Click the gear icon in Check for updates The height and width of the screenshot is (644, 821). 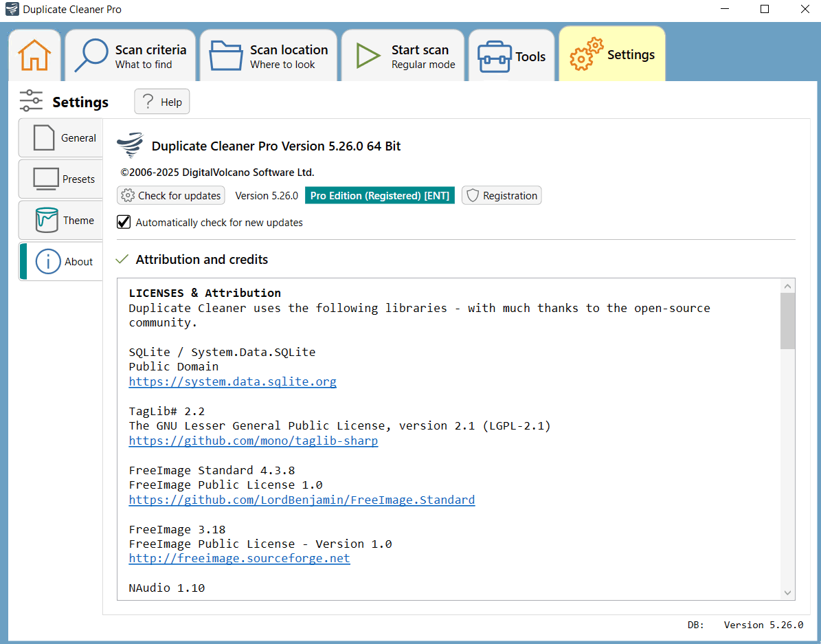tap(128, 195)
